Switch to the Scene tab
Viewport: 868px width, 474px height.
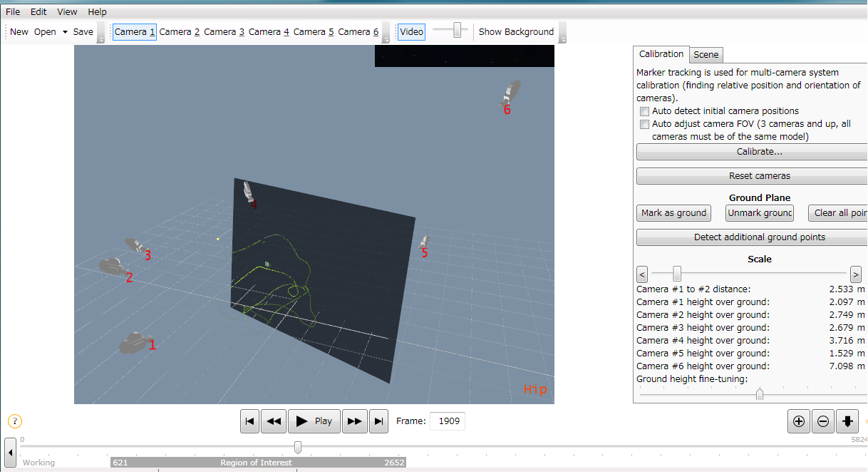(x=706, y=55)
